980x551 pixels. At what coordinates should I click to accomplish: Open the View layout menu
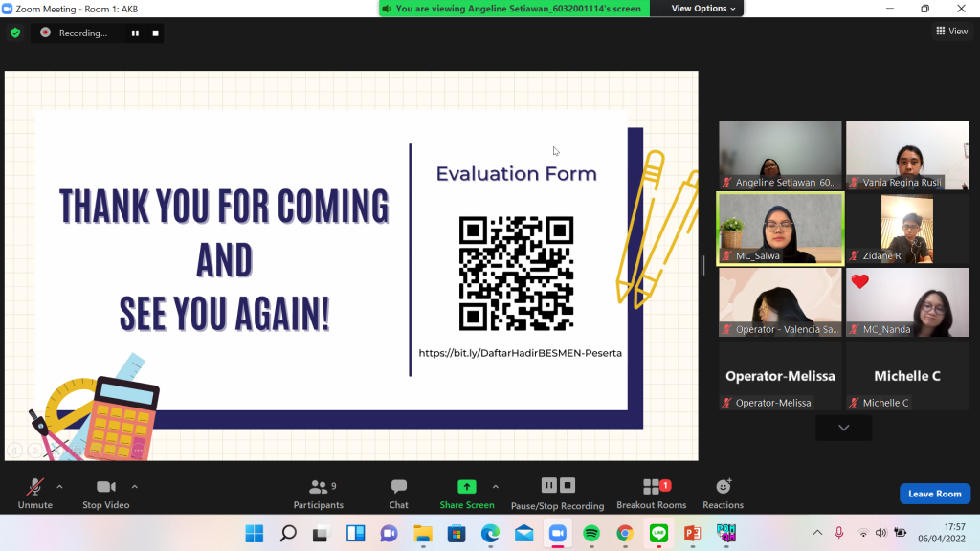pyautogui.click(x=951, y=32)
